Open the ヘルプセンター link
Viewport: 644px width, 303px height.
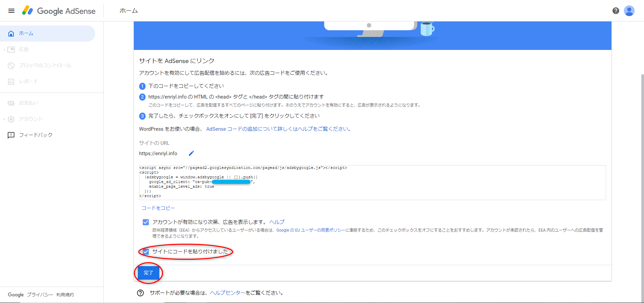[x=227, y=293]
